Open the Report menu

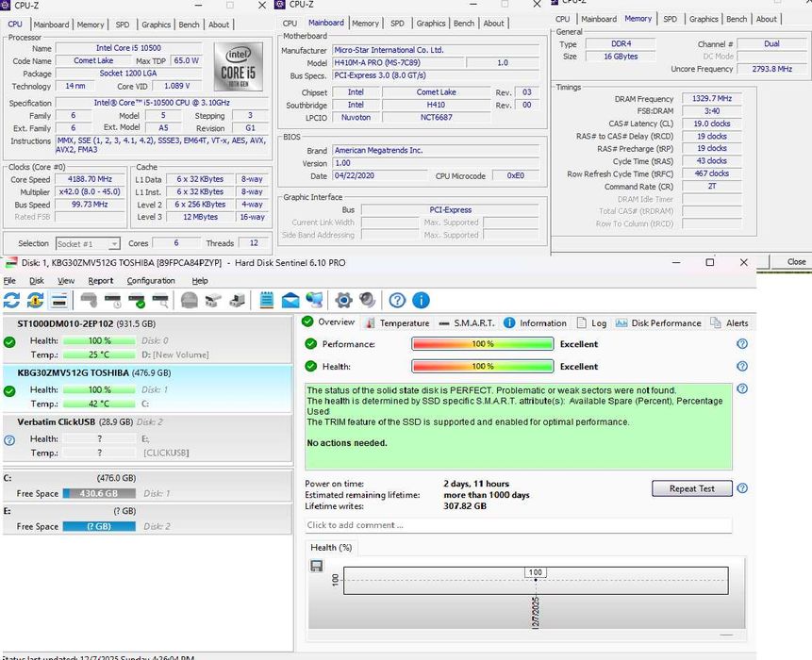pyautogui.click(x=101, y=281)
